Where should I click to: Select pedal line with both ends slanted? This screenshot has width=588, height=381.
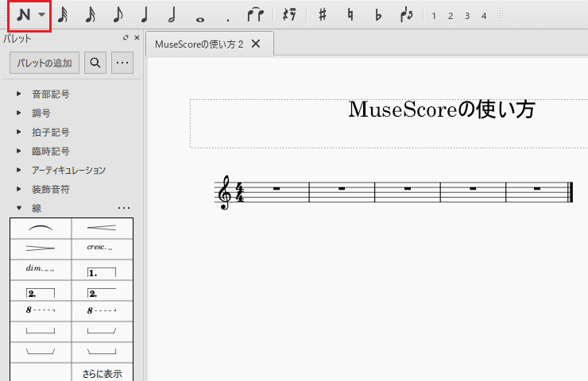tap(41, 352)
